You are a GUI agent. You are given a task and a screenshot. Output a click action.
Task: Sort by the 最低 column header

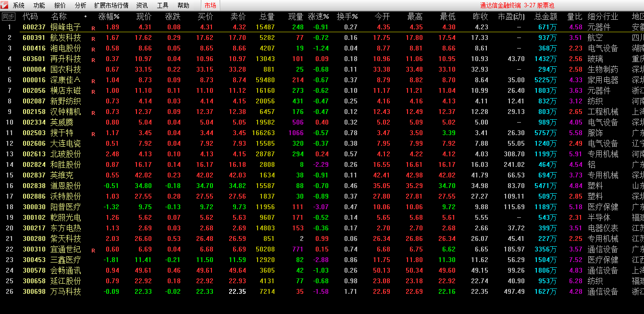click(448, 16)
